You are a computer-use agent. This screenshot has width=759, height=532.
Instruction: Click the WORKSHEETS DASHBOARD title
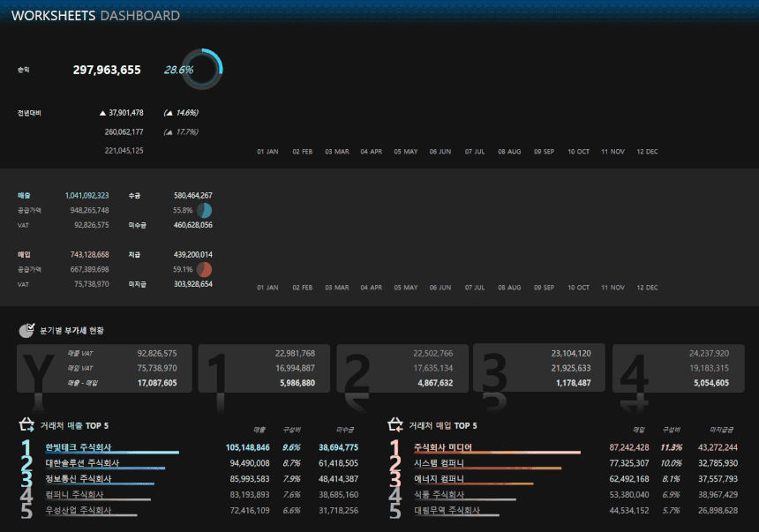[x=95, y=16]
